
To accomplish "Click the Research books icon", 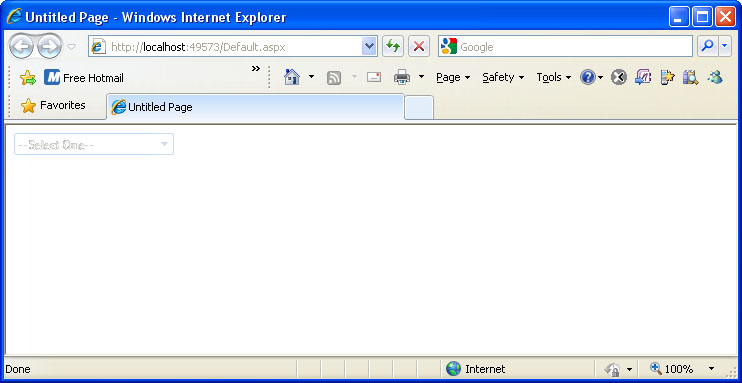I will pyautogui.click(x=690, y=77).
